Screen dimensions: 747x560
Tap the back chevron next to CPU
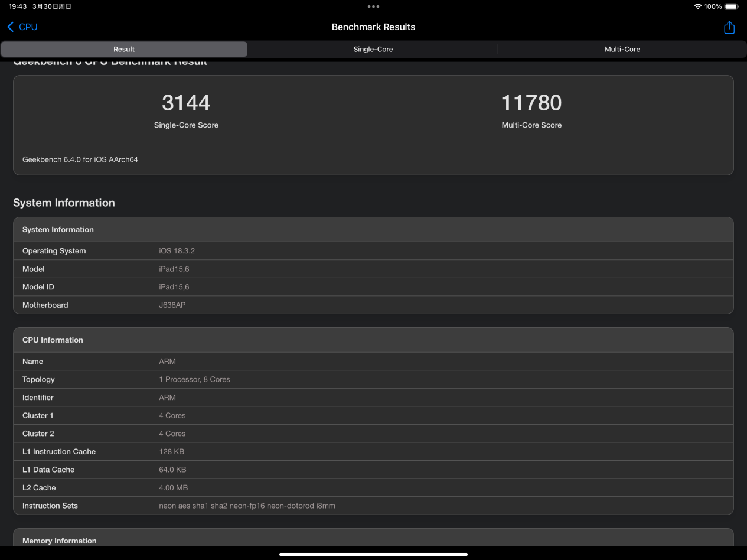[x=10, y=27]
